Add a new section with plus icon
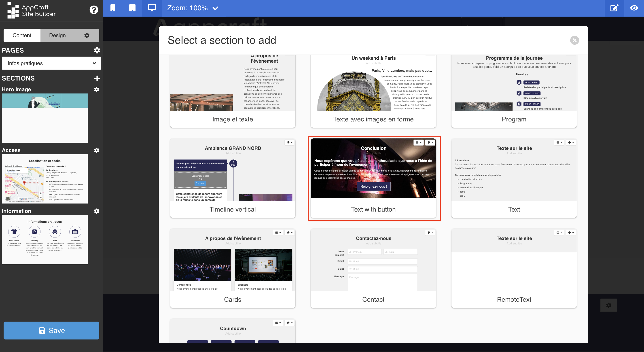The width and height of the screenshot is (644, 352). click(x=97, y=78)
